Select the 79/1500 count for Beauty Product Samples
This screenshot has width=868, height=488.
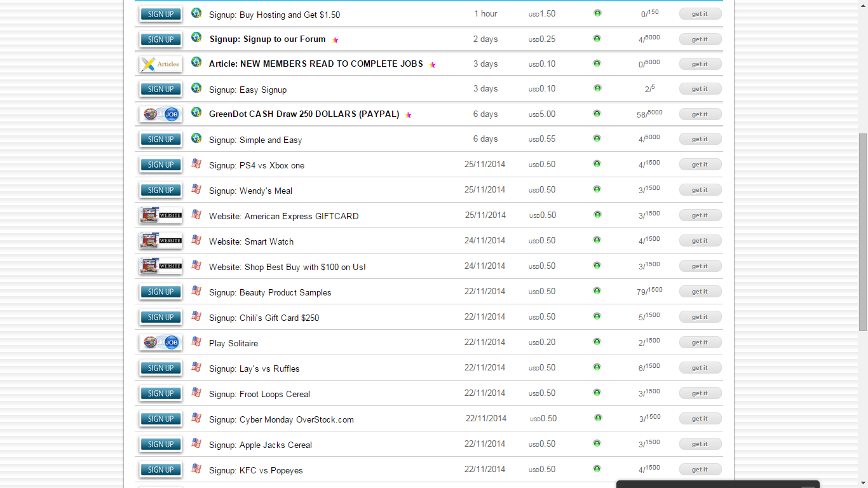coord(649,291)
